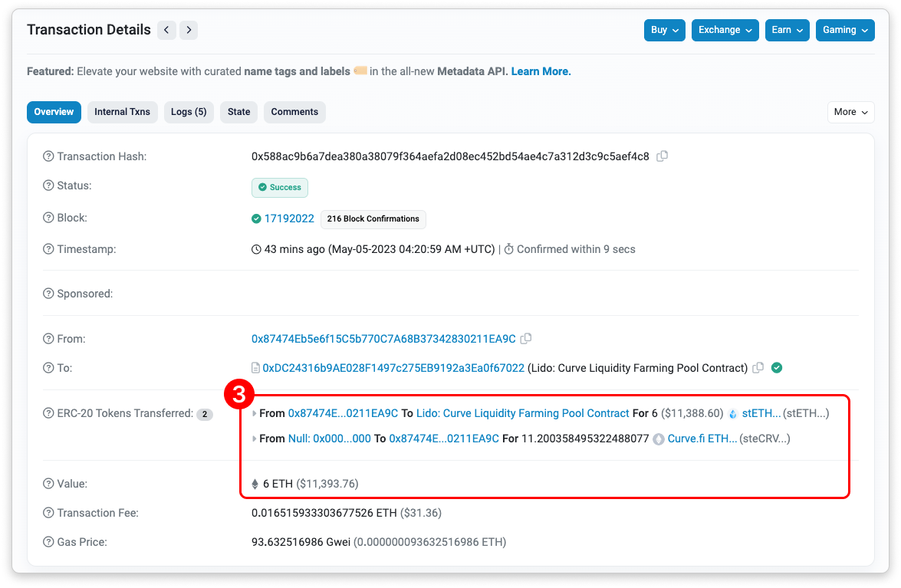901x588 pixels.
Task: Copy the From address
Action: (x=526, y=339)
